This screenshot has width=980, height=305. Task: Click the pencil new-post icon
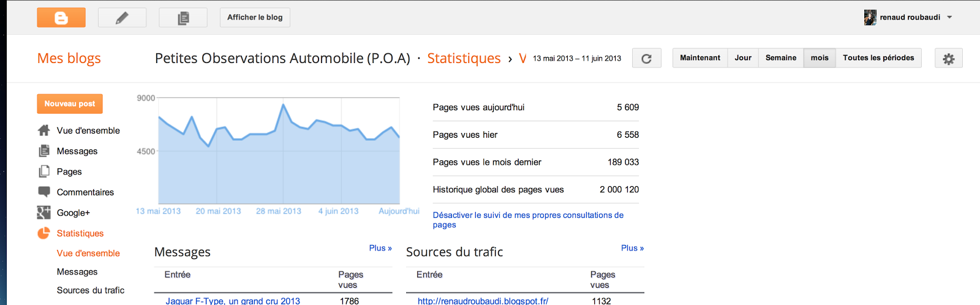(122, 18)
